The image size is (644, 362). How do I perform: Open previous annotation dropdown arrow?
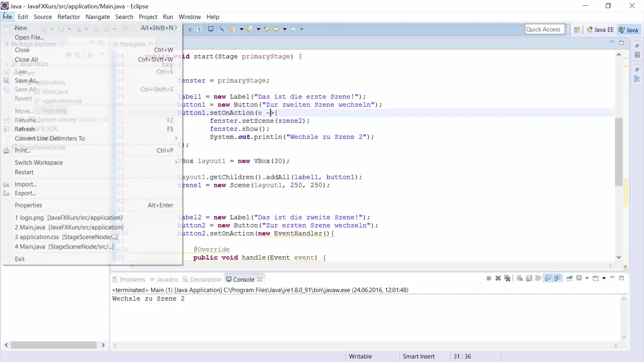click(259, 29)
